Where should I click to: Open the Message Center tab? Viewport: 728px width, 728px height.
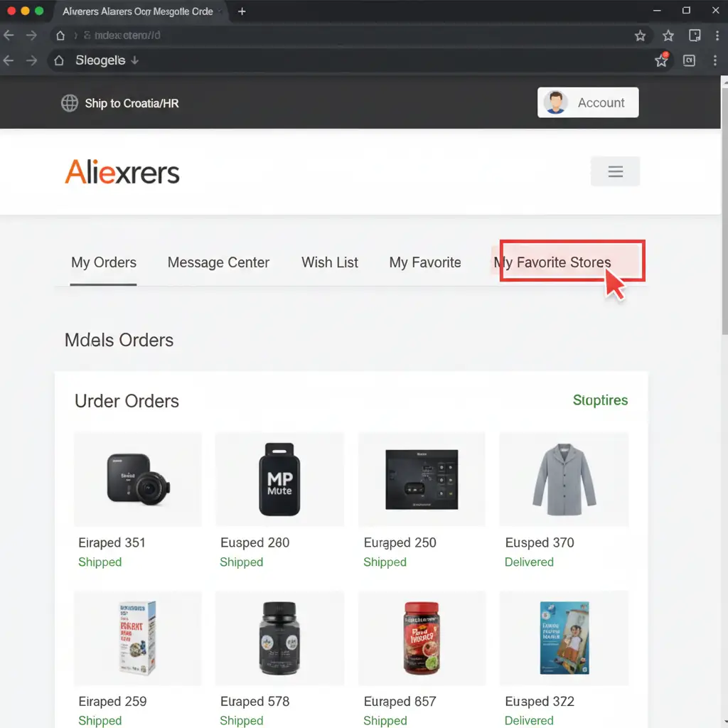218,262
